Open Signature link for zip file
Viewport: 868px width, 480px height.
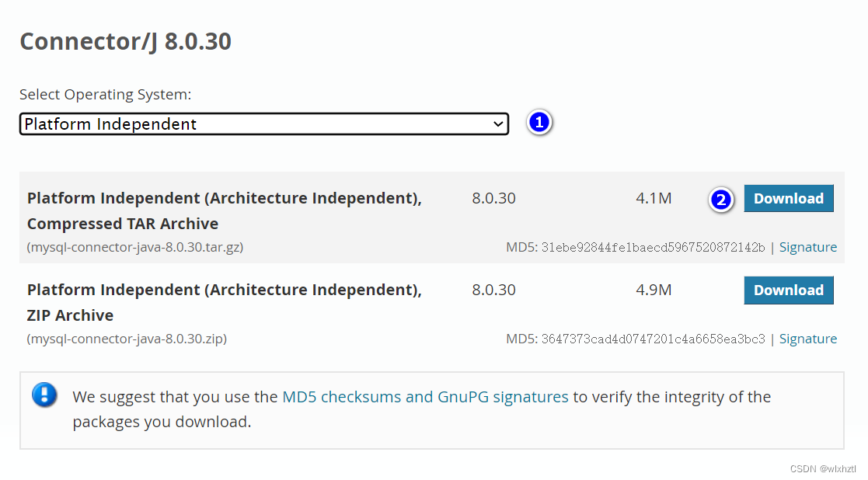point(807,339)
